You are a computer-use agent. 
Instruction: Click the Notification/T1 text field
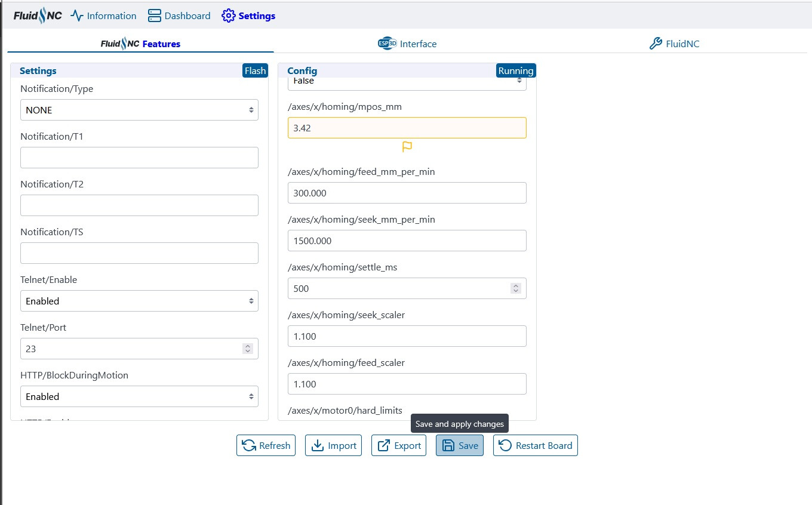139,158
